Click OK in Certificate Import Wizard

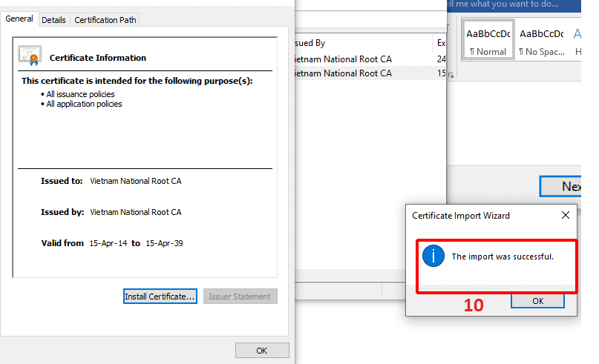coord(537,301)
